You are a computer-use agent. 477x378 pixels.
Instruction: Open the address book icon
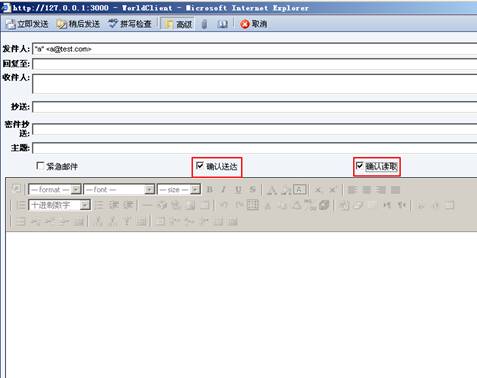(x=222, y=24)
